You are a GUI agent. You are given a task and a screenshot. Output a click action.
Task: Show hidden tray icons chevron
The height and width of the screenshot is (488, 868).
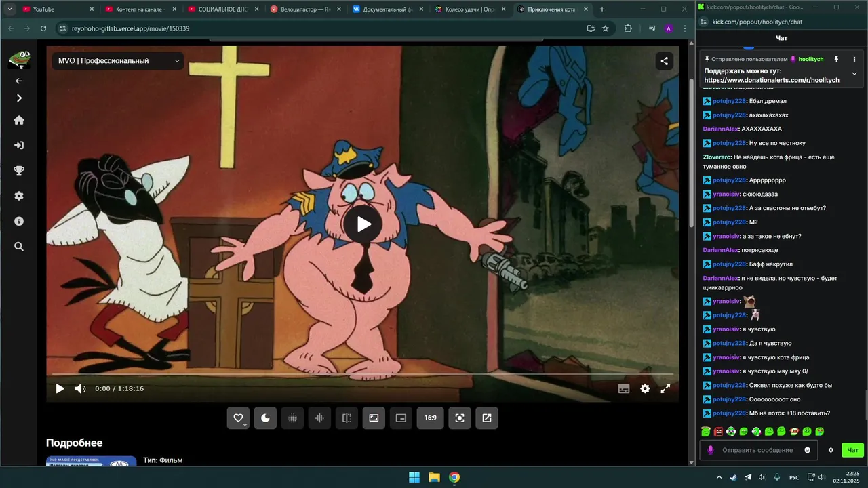click(719, 477)
